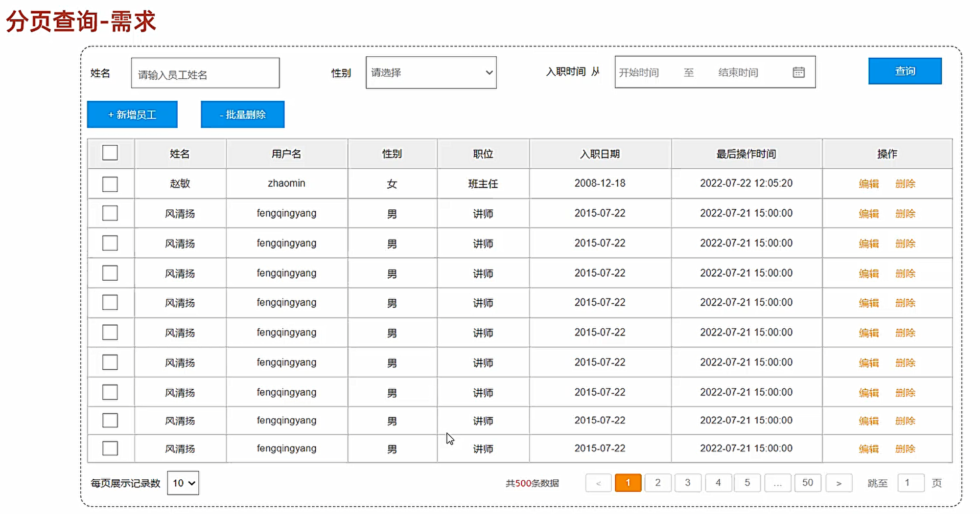Screen dimensions: 980x514
Task: Click the 共500条数据 total count text
Action: click(532, 483)
